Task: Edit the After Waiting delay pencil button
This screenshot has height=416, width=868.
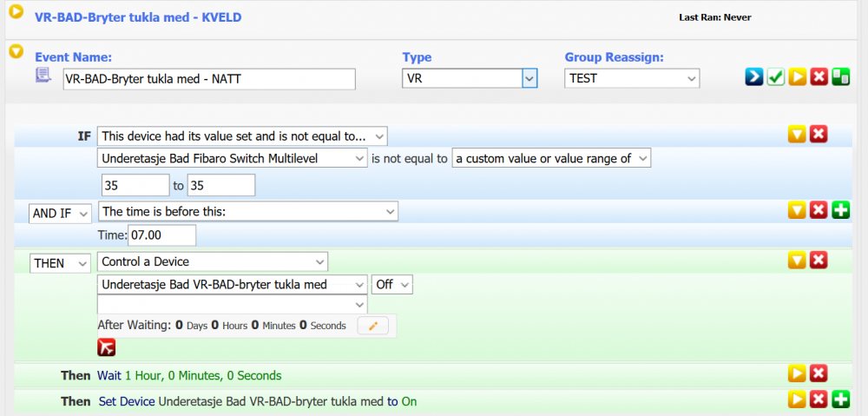Action: click(x=373, y=326)
